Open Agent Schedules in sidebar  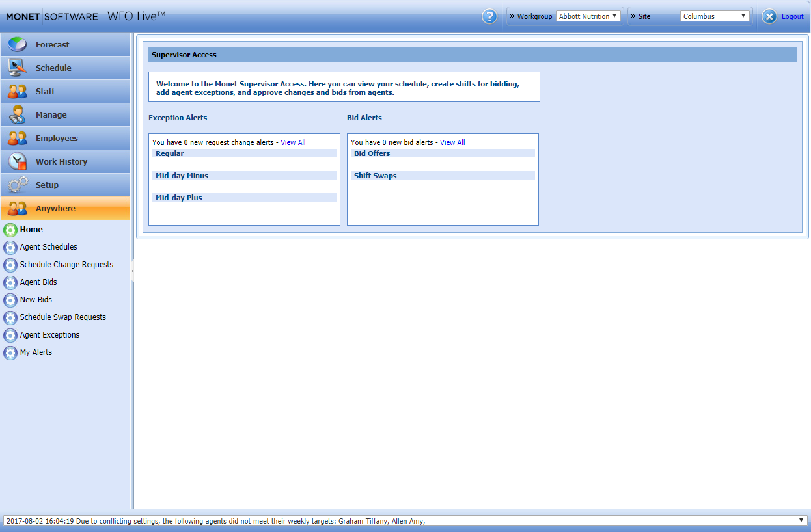tap(48, 247)
